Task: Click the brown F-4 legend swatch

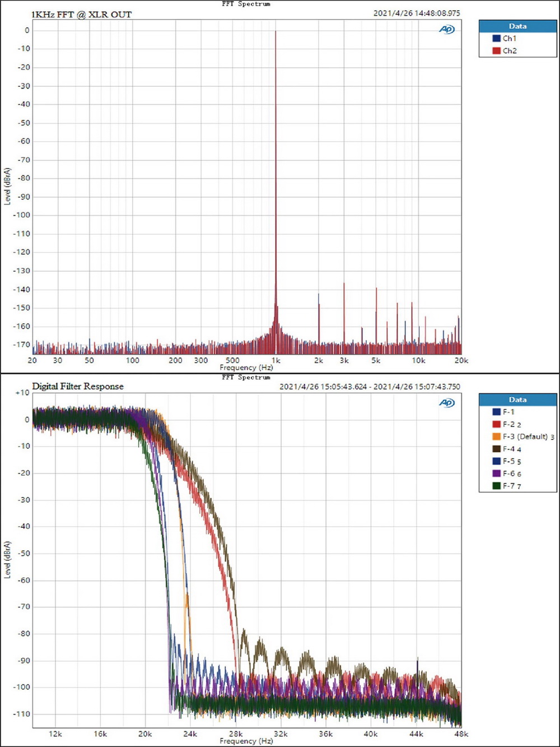Action: coord(496,449)
